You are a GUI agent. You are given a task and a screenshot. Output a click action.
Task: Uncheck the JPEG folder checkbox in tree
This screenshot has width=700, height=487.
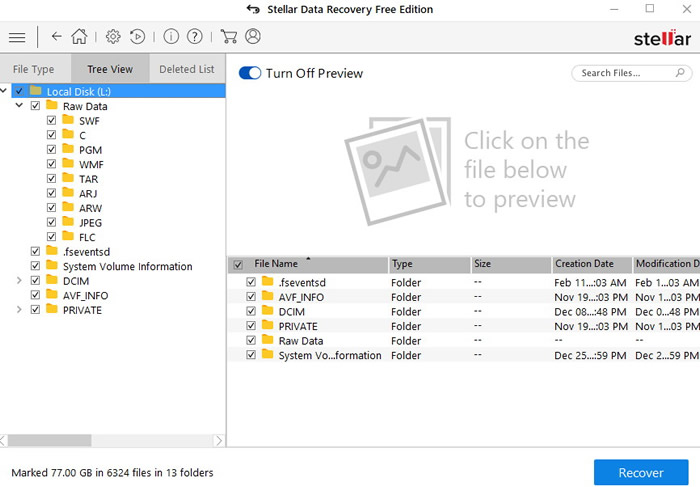click(x=52, y=223)
